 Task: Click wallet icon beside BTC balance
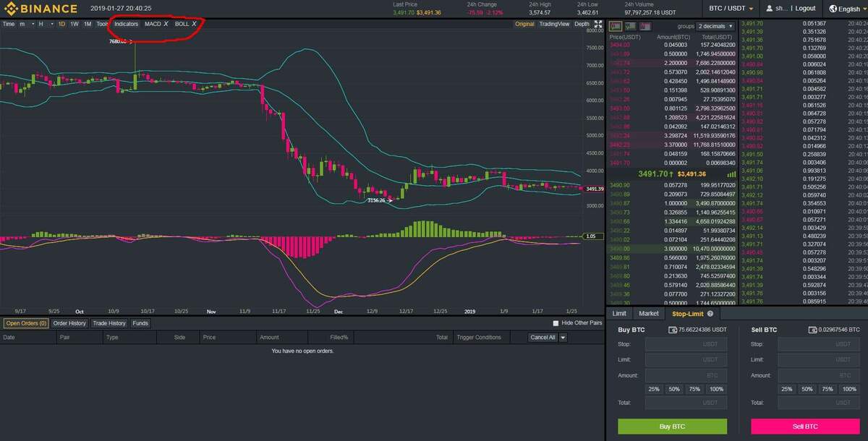pyautogui.click(x=812, y=330)
